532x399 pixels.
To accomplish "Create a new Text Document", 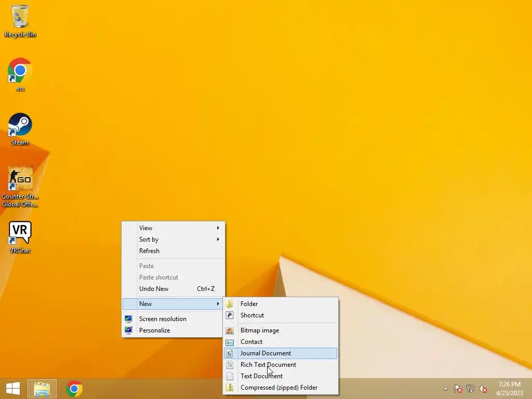I will (281, 376).
